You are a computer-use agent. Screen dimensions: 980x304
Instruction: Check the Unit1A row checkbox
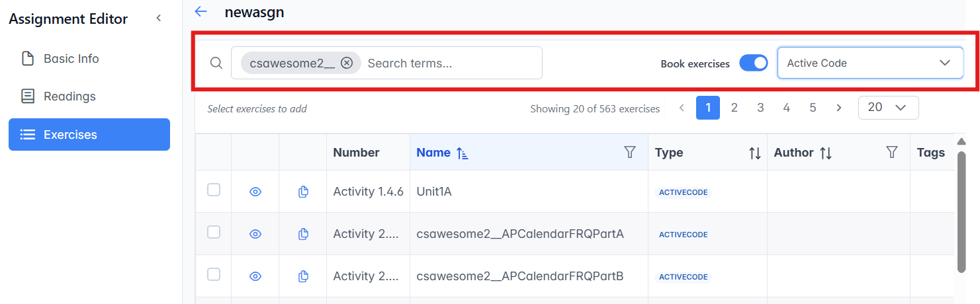tap(214, 190)
